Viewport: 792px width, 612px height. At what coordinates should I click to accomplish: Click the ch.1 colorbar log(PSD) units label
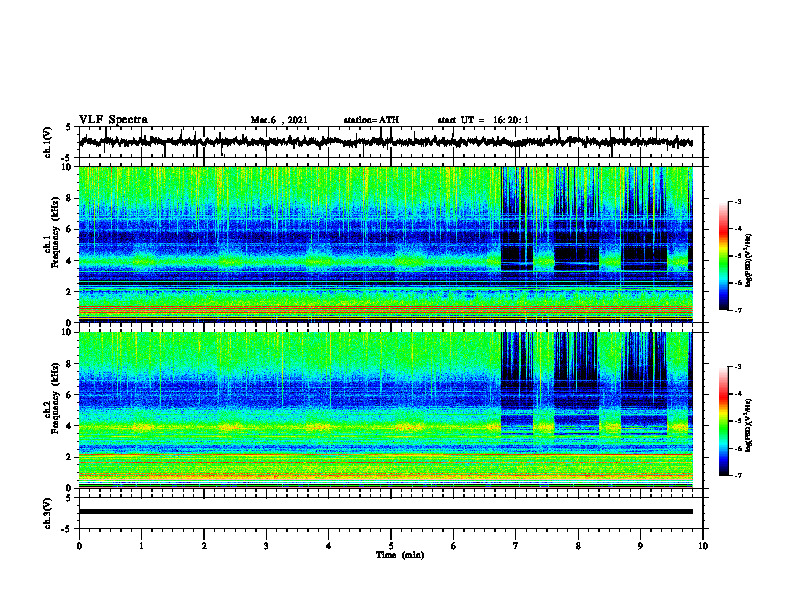tap(749, 260)
